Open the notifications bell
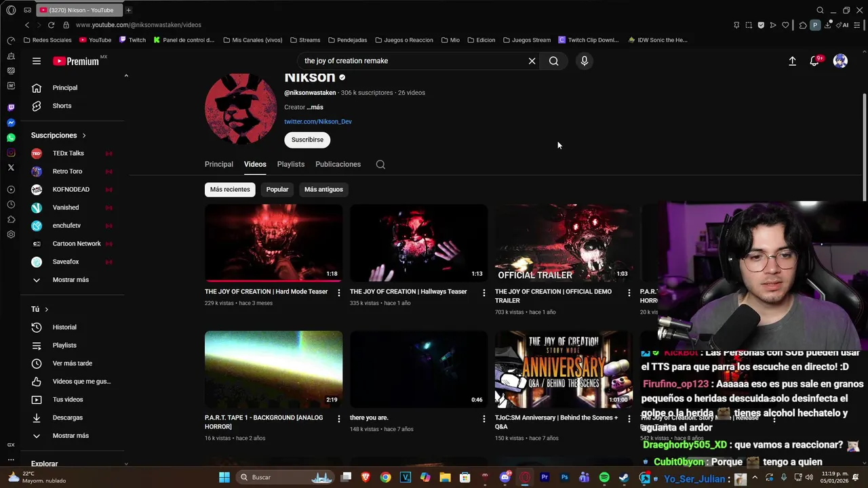Screen dimensions: 868x488 tap(814, 61)
